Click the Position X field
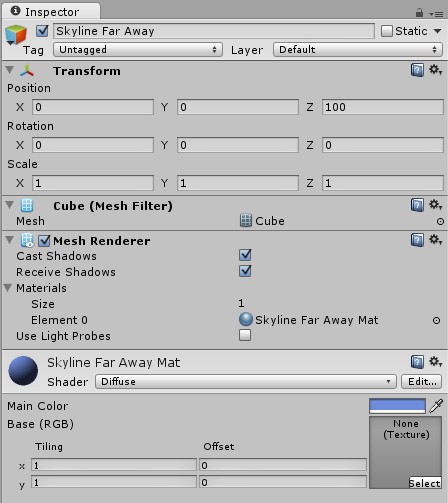Image resolution: width=448 pixels, height=503 pixels. coord(93,107)
